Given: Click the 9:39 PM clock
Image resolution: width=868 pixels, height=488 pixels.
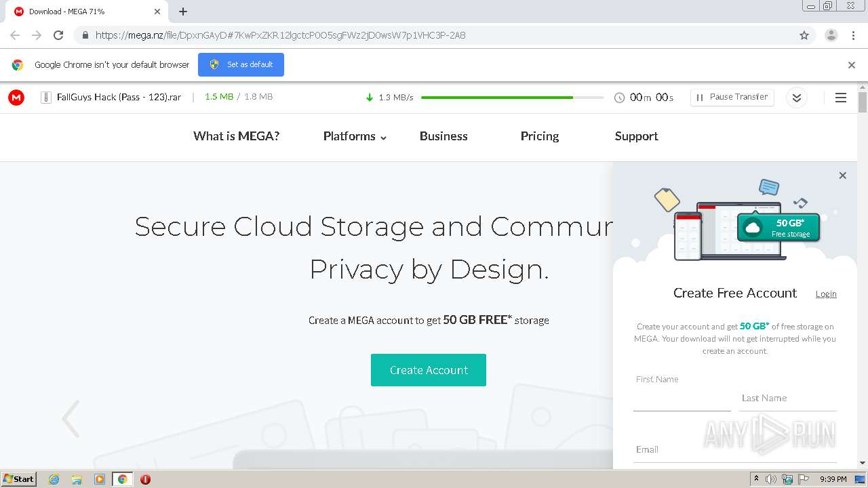Looking at the screenshot, I should point(833,479).
